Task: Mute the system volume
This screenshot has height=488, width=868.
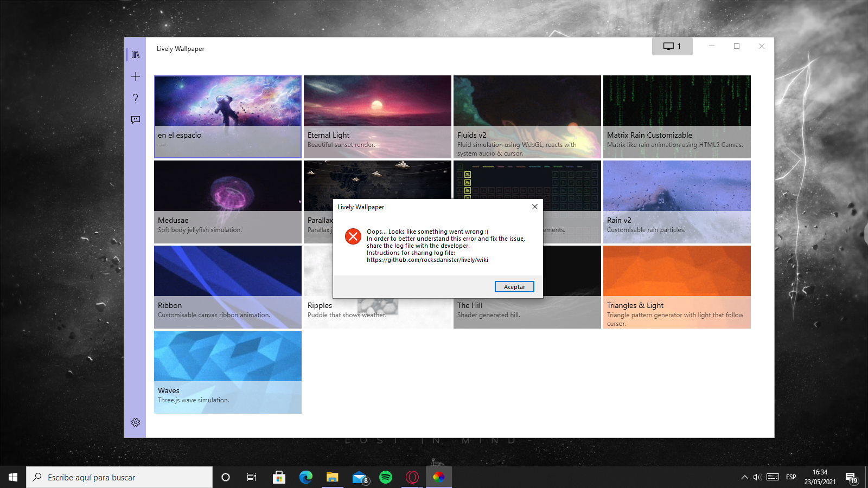Action: (x=757, y=478)
